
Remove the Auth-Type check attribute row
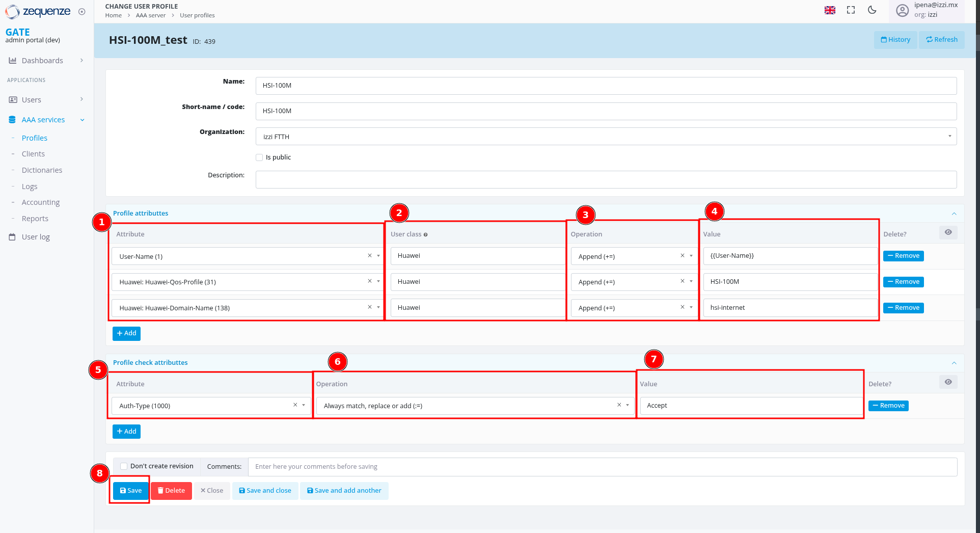888,406
